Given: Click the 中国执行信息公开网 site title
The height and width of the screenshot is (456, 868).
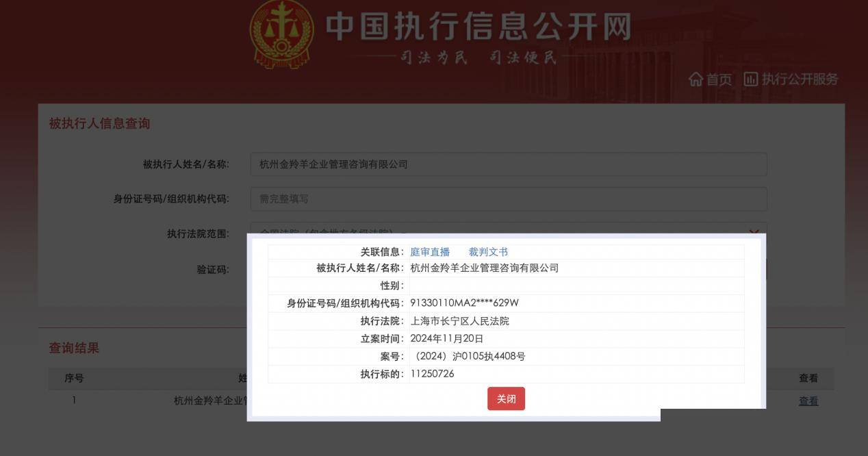Looking at the screenshot, I should tap(478, 27).
